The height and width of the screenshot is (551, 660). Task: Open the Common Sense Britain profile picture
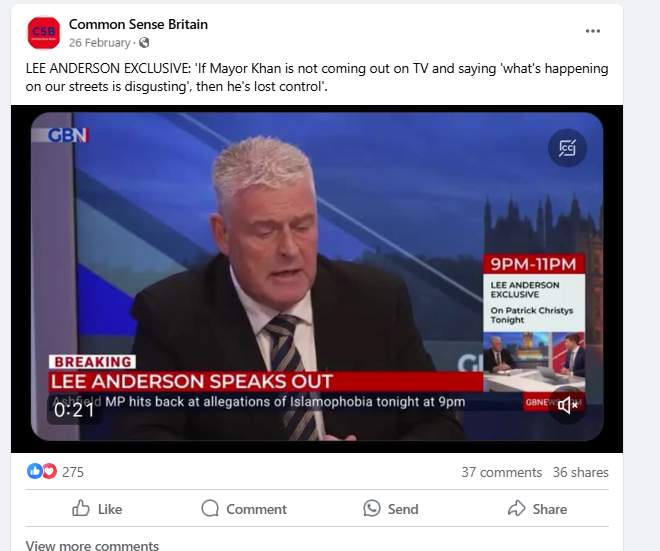(44, 33)
